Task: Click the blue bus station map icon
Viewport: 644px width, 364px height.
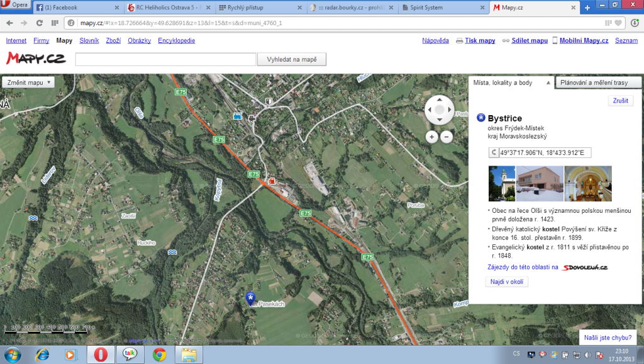Action: (237, 116)
